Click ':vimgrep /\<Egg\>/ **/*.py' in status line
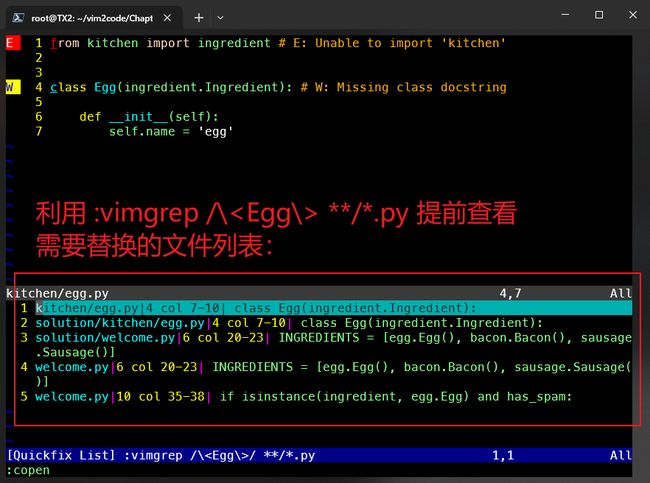Image resolution: width=650 pixels, height=483 pixels. click(220, 455)
